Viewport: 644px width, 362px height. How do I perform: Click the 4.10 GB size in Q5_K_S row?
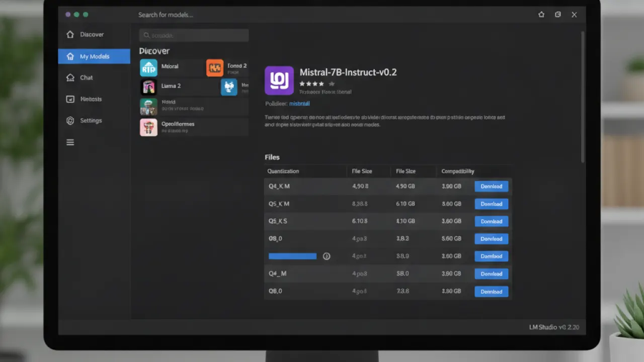coord(406,222)
